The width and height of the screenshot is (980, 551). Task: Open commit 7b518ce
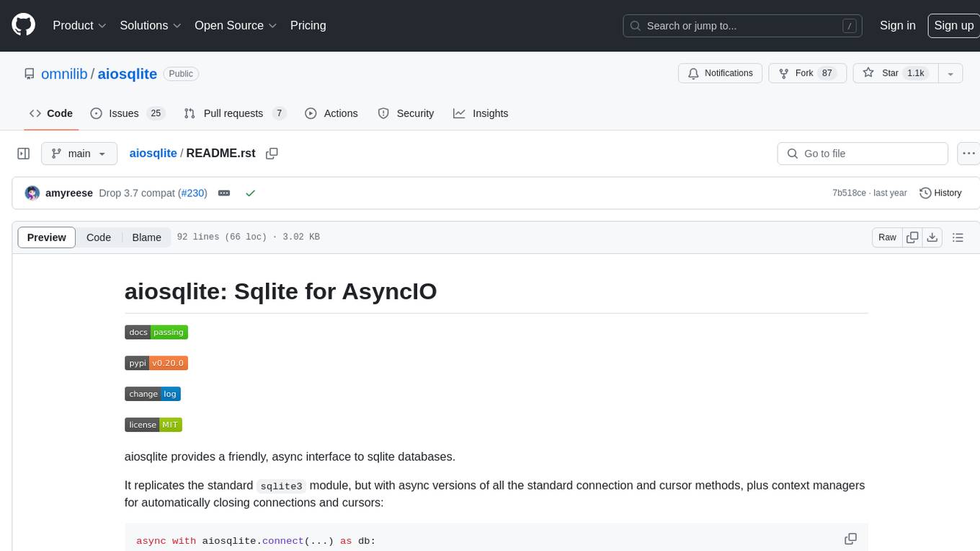[849, 193]
